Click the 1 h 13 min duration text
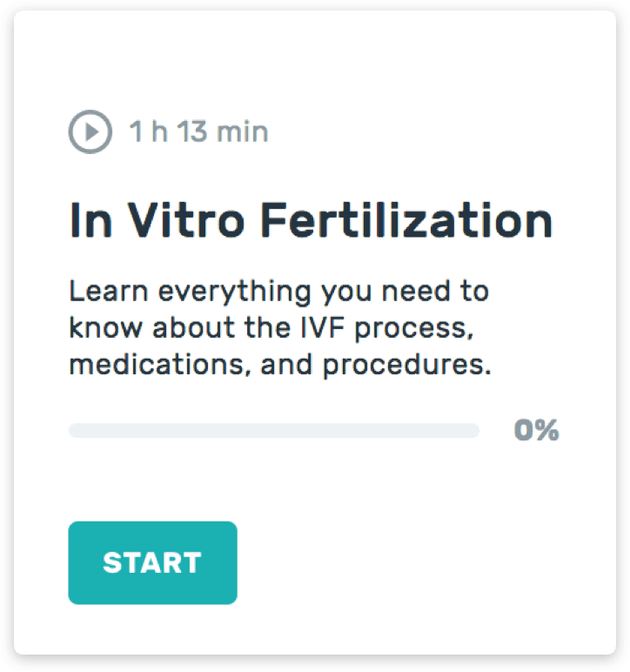Viewport: 630px width, 672px height. [198, 131]
